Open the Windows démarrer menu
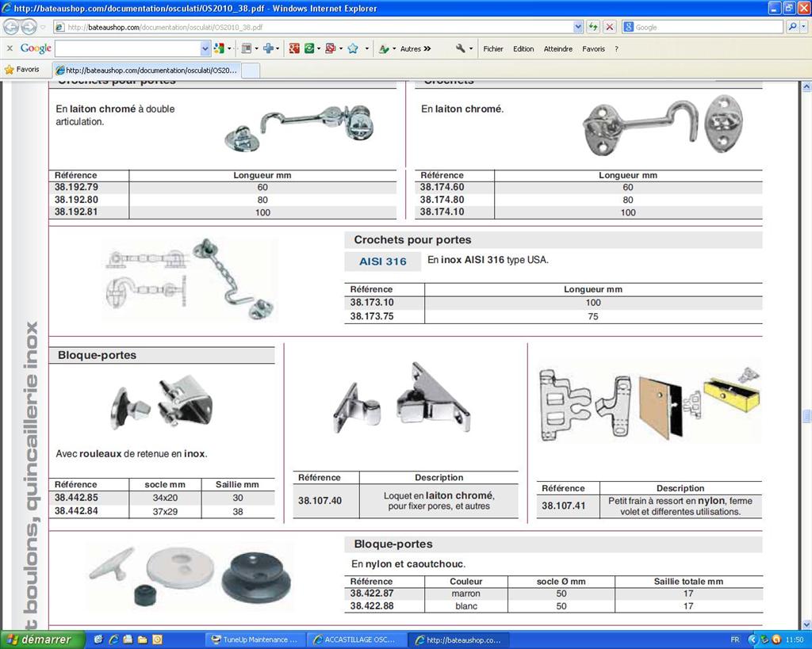The width and height of the screenshot is (812, 649). coord(42,639)
